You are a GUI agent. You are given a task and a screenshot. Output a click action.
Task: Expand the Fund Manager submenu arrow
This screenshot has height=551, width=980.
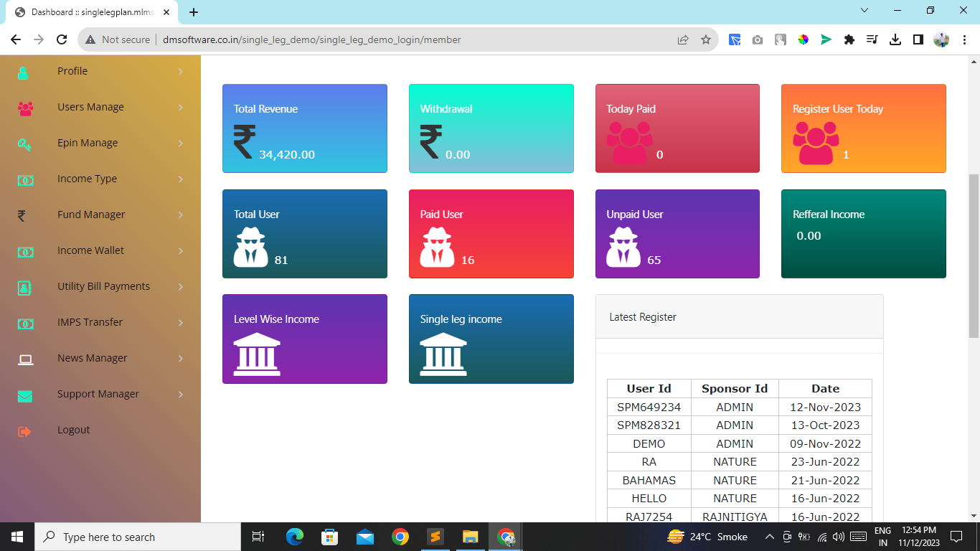click(x=180, y=215)
